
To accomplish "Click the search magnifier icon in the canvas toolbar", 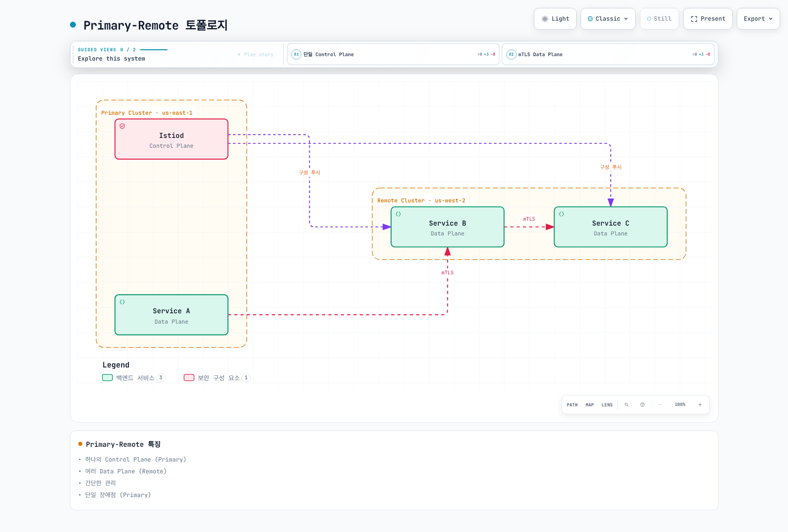I will (626, 405).
